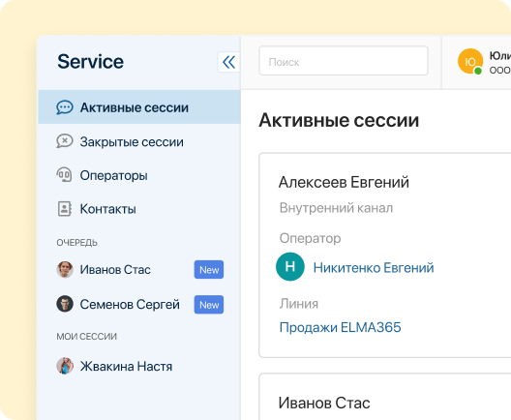Click the Внутренний канал label
This screenshot has width=511, height=420.
(336, 208)
